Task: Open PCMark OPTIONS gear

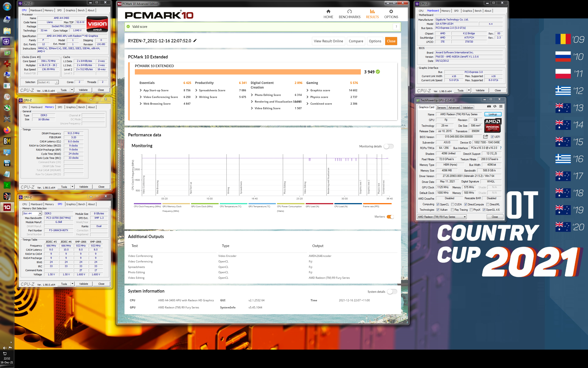Action: [x=391, y=14]
